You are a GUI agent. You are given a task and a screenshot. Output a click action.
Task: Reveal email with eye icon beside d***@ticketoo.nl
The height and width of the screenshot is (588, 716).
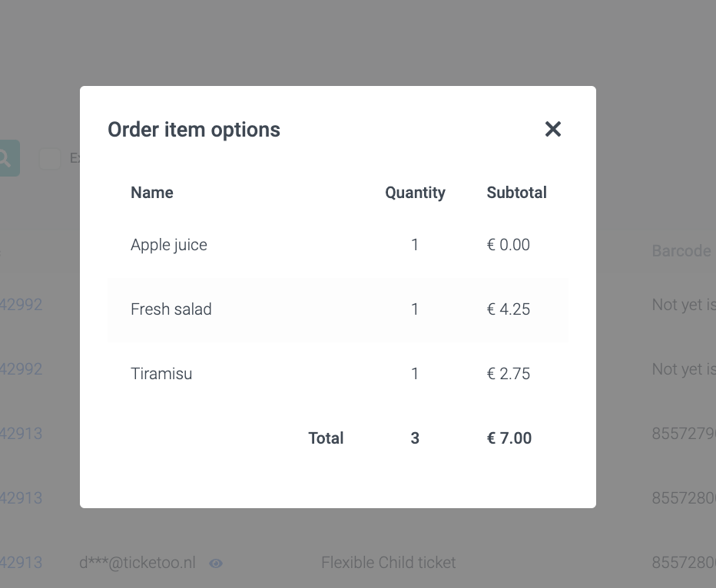(216, 563)
